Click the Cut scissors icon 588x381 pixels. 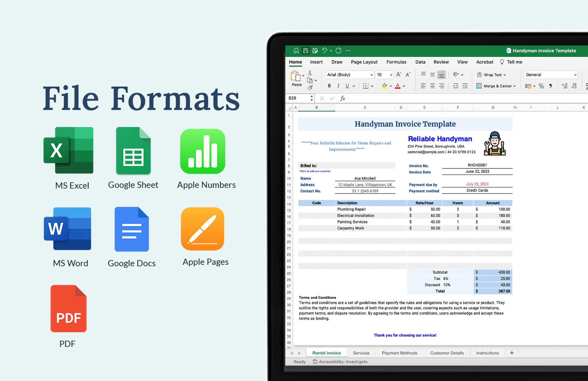pos(310,73)
